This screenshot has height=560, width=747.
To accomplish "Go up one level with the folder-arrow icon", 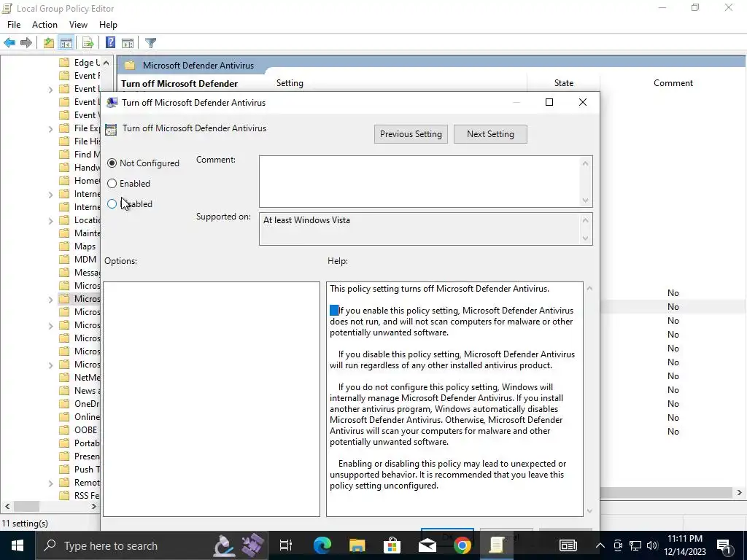I will click(48, 43).
